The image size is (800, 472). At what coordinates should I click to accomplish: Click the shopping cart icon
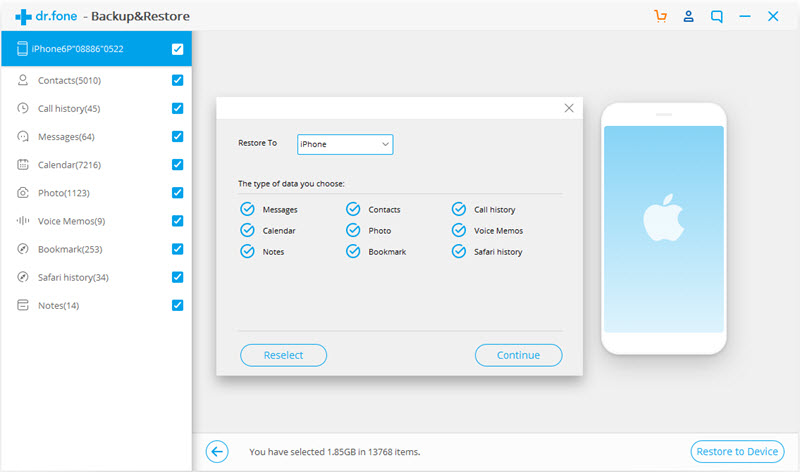[659, 16]
